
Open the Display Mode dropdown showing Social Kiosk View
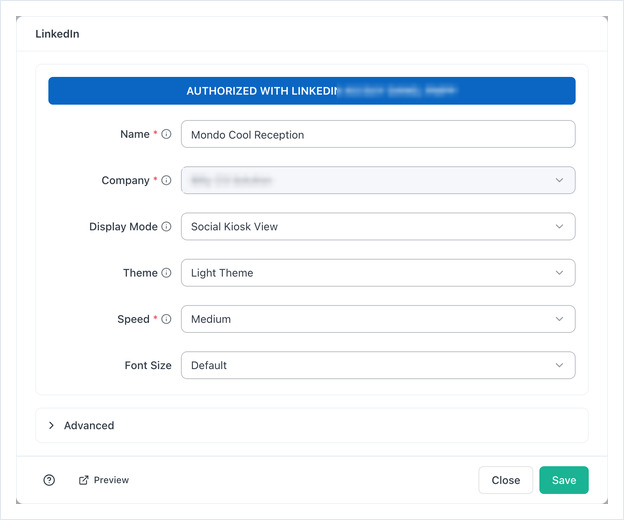tap(378, 226)
